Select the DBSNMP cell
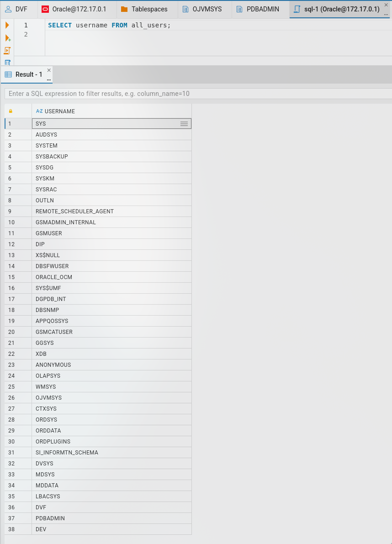The width and height of the screenshot is (392, 544). [x=111, y=310]
